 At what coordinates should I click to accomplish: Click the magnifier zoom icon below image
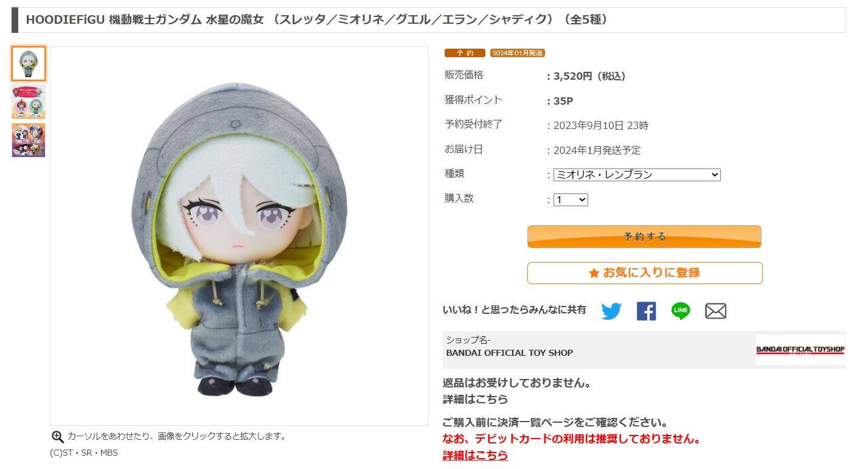[x=57, y=437]
